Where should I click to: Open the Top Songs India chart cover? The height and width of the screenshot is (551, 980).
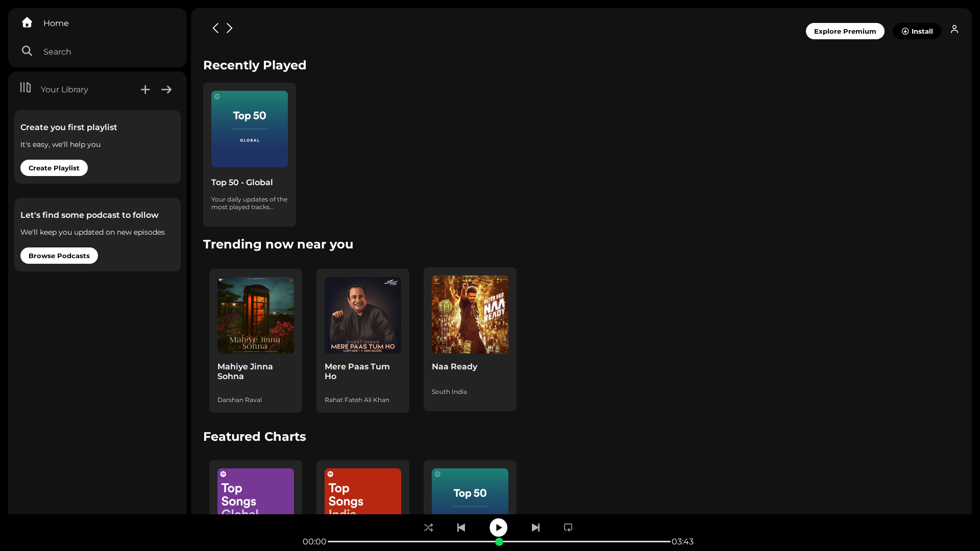point(363,491)
